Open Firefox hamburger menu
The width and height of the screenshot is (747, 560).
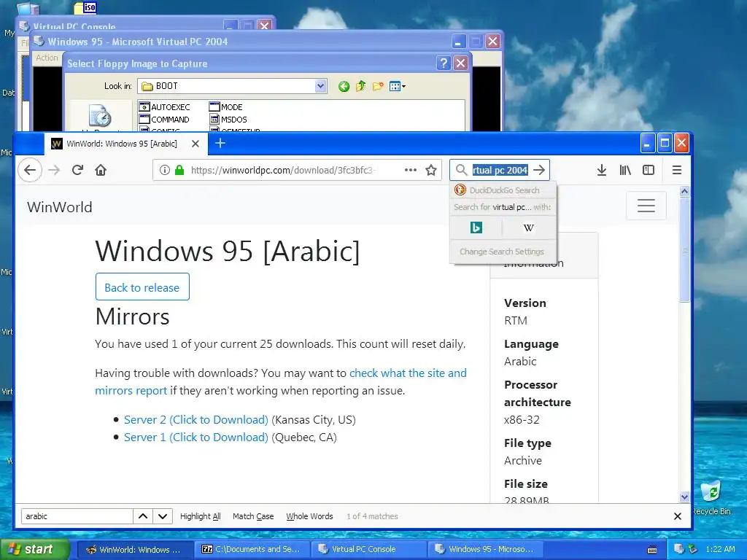point(676,170)
